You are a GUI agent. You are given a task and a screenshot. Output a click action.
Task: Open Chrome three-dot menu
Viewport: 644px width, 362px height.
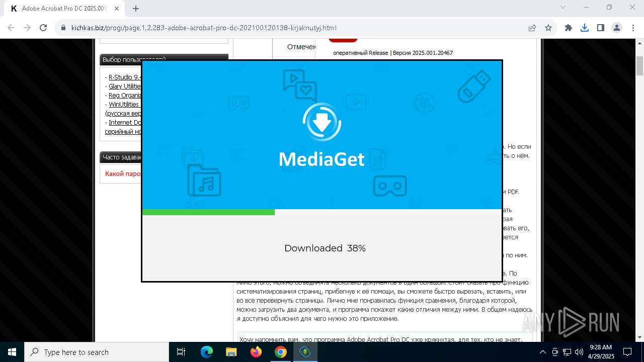coord(633,28)
